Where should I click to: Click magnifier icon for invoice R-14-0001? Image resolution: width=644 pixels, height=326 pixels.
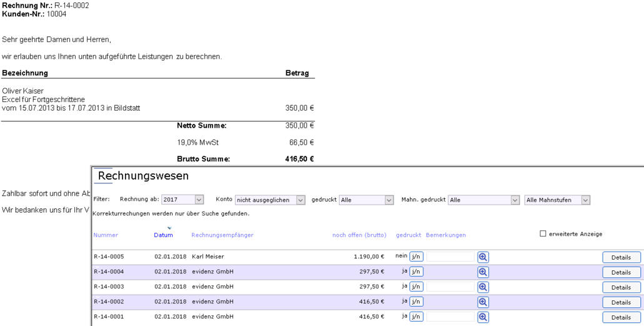click(483, 317)
